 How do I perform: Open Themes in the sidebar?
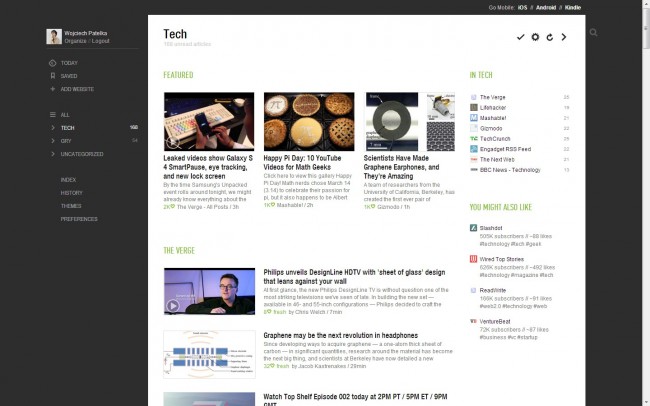(x=71, y=206)
